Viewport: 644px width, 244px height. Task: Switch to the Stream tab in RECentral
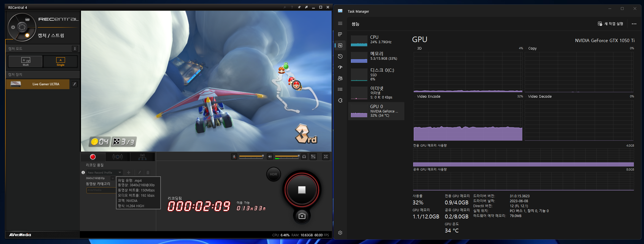click(117, 157)
